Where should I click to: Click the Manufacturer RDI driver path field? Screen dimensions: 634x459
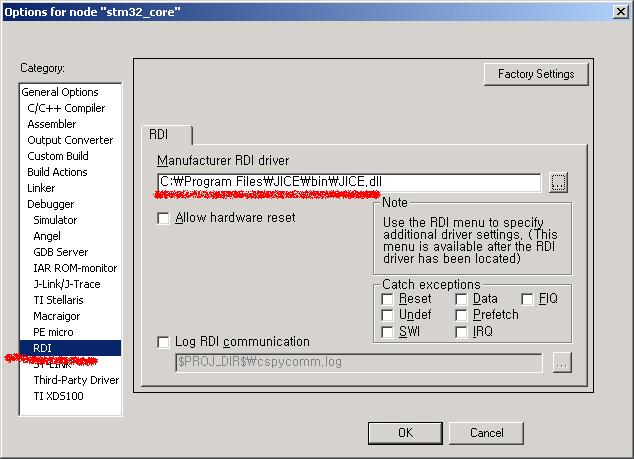(348, 182)
